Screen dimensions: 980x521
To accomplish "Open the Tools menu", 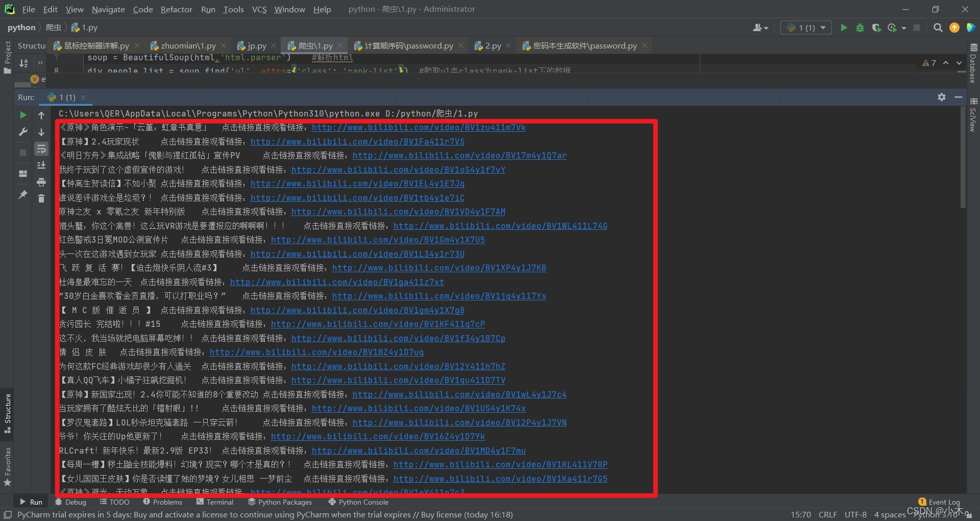I will tap(233, 9).
